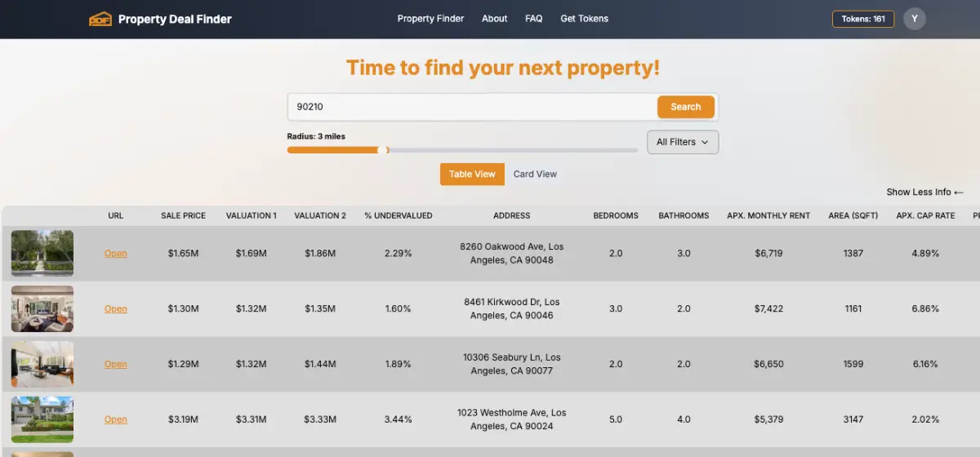Click the 8260 Oakwood Ave property thumbnail

tap(42, 253)
